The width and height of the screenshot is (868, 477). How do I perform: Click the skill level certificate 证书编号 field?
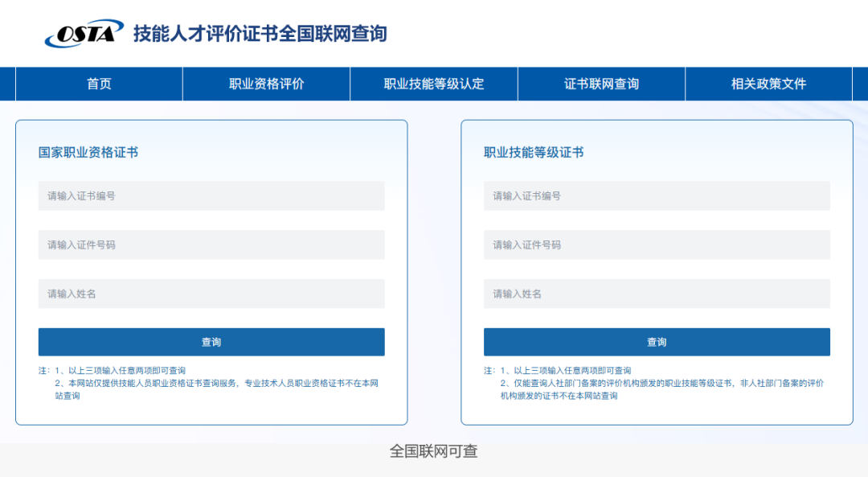[x=657, y=195]
